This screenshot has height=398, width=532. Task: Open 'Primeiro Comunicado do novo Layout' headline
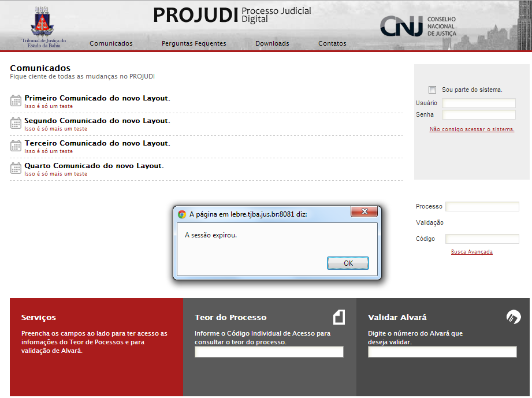pos(98,98)
